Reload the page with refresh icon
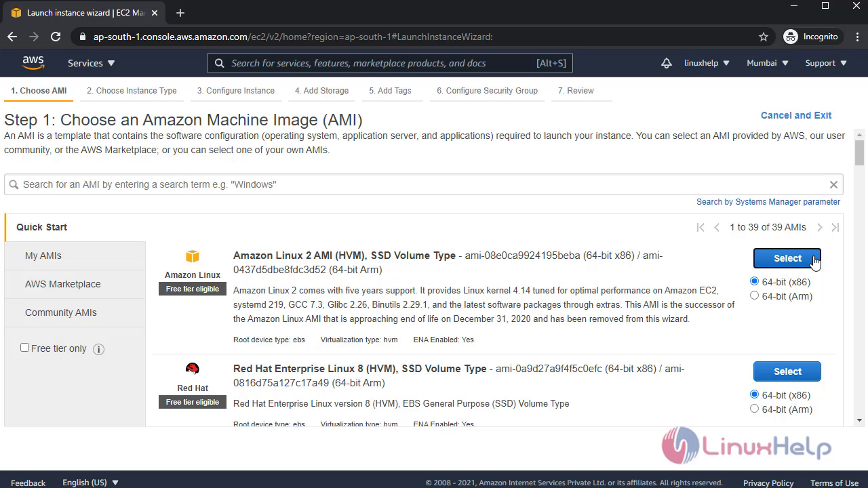Viewport: 868px width, 488px height. click(56, 37)
